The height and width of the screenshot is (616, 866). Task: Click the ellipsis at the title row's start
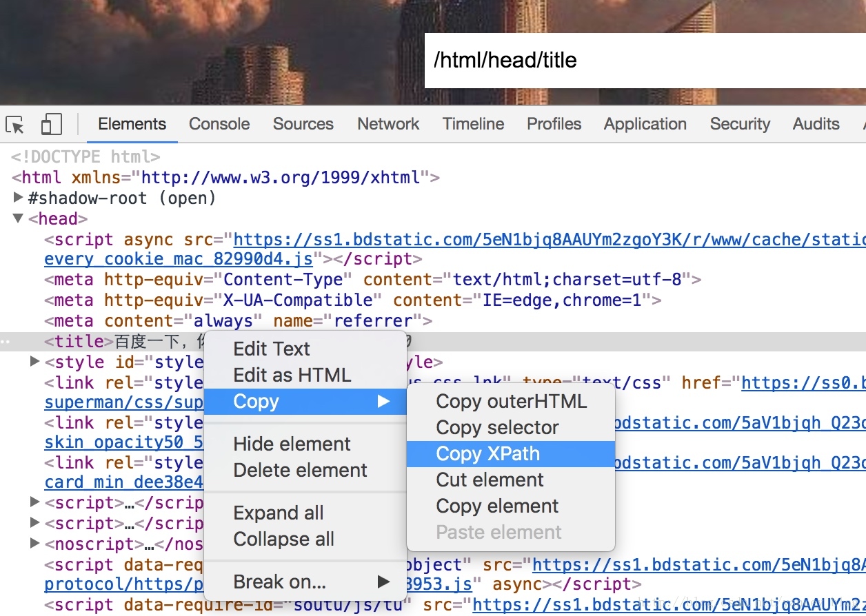(6, 342)
